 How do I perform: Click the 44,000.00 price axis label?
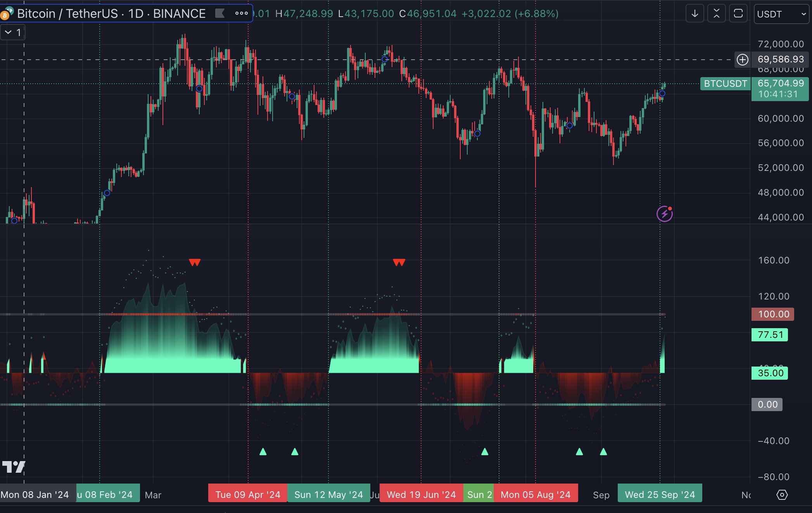(x=781, y=217)
